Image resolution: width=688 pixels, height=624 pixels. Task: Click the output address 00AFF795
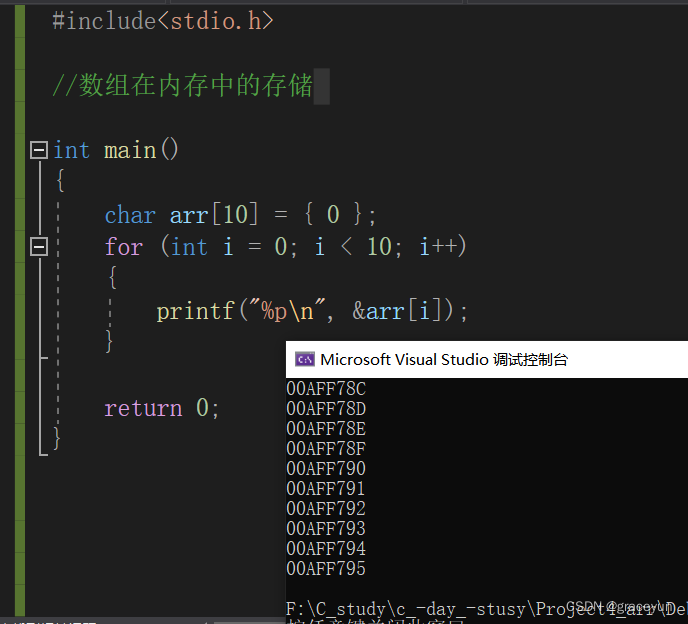(x=326, y=569)
